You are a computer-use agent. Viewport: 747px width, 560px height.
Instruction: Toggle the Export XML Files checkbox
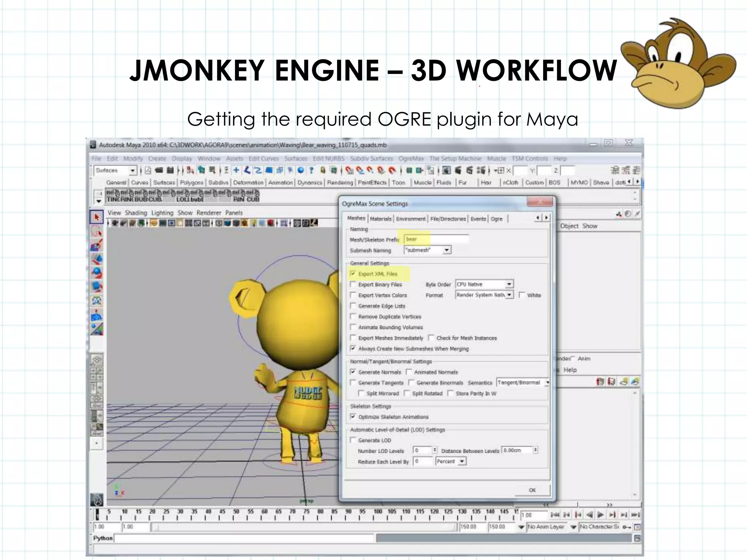353,273
